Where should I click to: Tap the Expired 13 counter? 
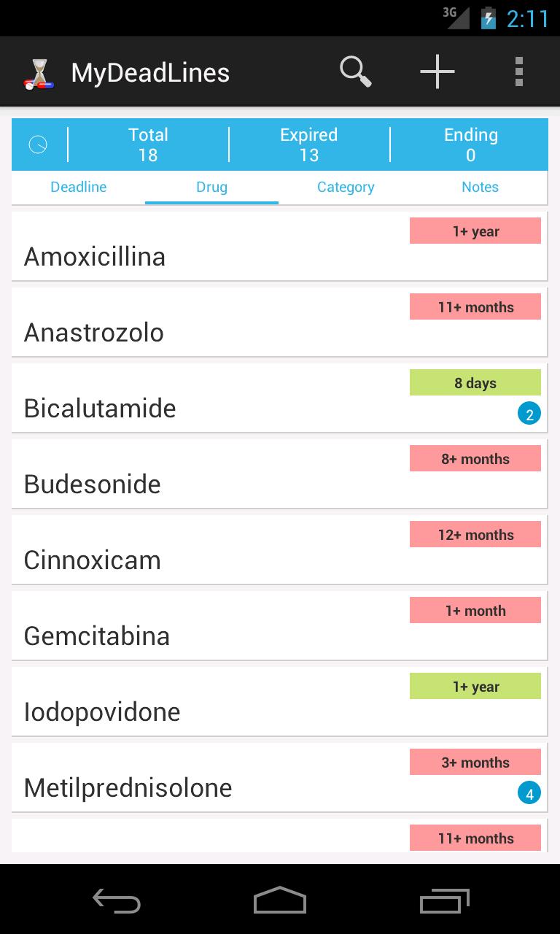(309, 144)
